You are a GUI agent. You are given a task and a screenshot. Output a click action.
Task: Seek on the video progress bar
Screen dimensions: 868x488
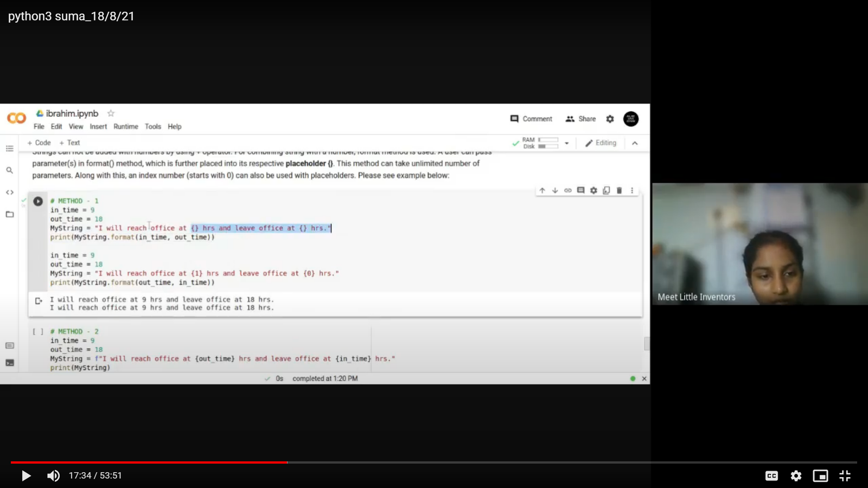point(434,463)
